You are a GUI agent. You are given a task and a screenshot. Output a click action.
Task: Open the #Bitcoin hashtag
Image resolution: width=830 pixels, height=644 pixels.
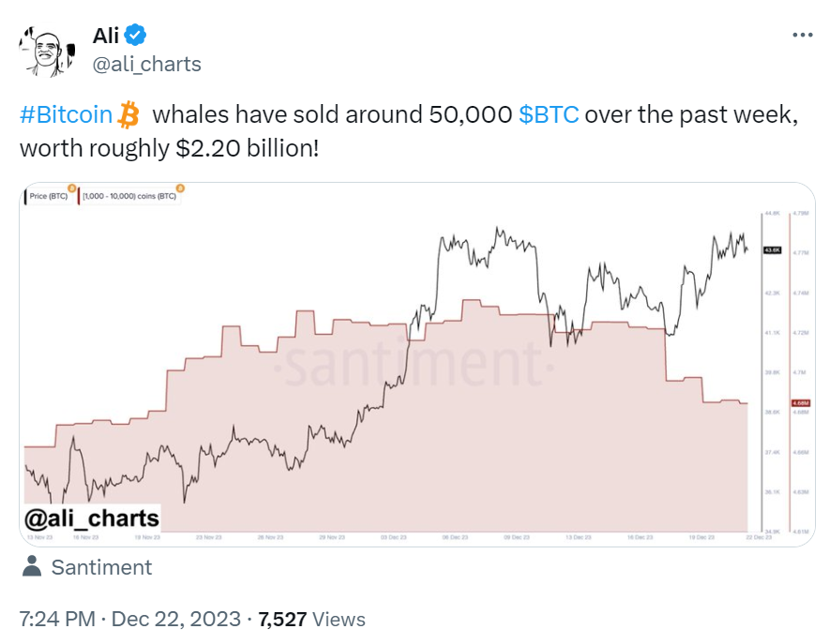[x=66, y=113]
